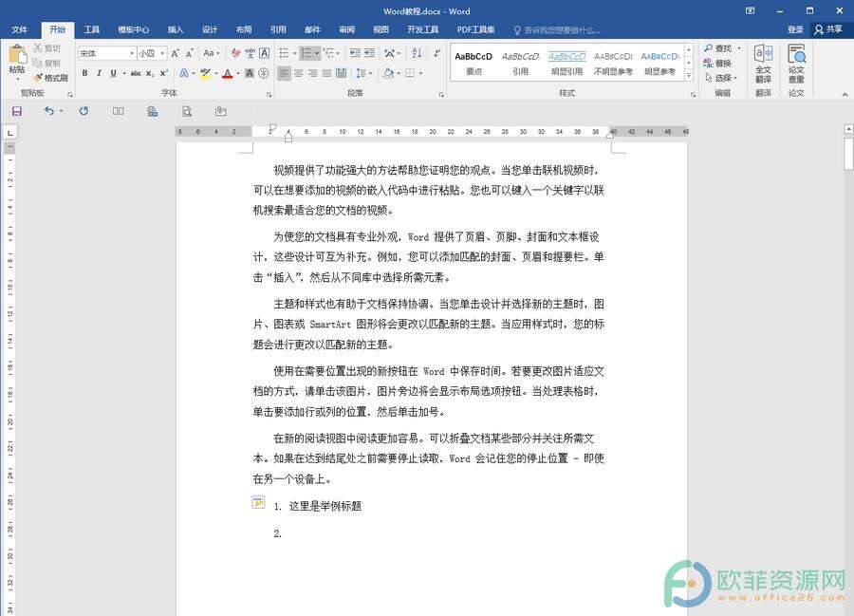
Task: Apply character shading icon
Action: coord(250,73)
